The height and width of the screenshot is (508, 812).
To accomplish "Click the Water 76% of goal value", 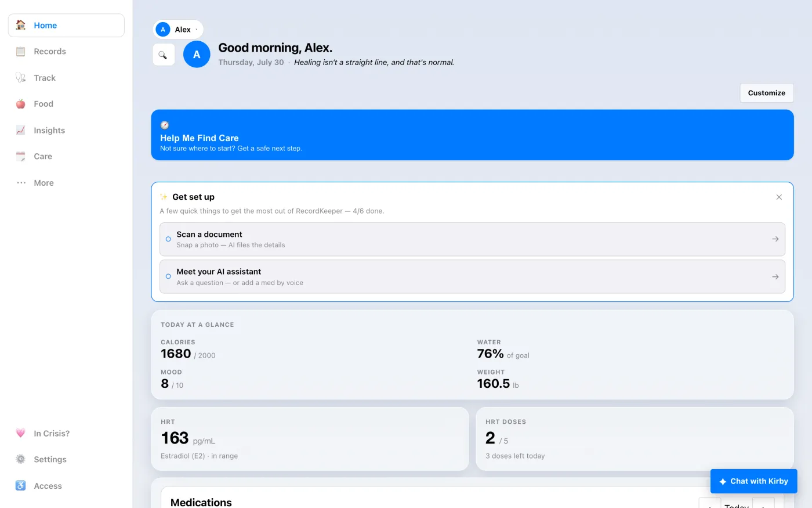I will pos(503,354).
